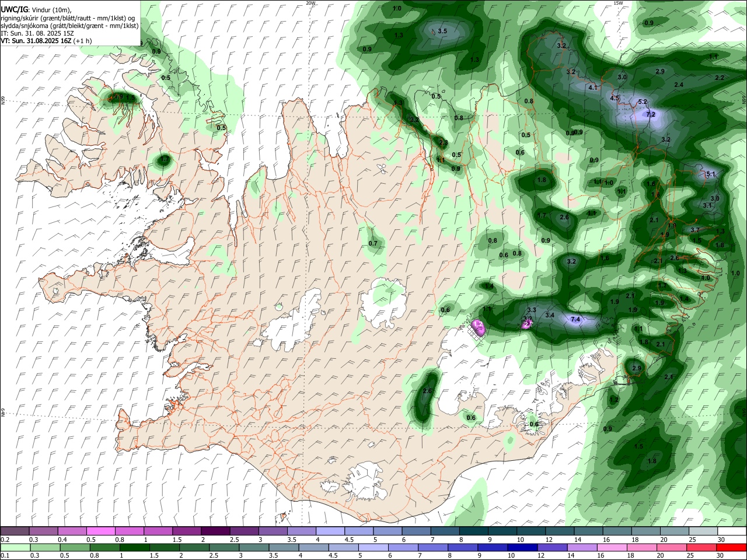Select the 'VT: Sun. 31.08.2025 16Z (+1 h)' line
747x560 pixels.
46,41
